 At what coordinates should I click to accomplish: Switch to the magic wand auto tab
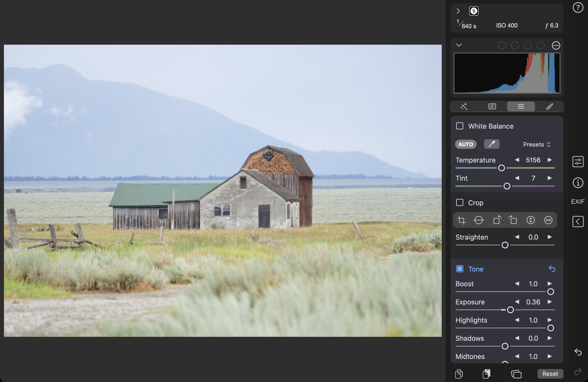(464, 107)
